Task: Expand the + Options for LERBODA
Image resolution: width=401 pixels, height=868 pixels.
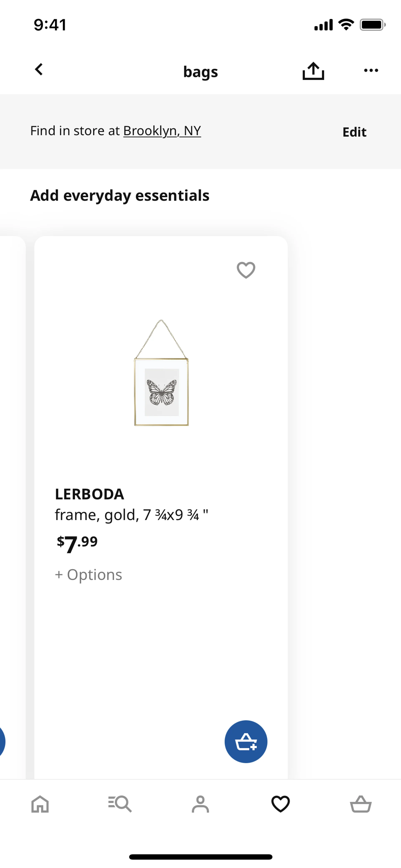Action: point(89,574)
